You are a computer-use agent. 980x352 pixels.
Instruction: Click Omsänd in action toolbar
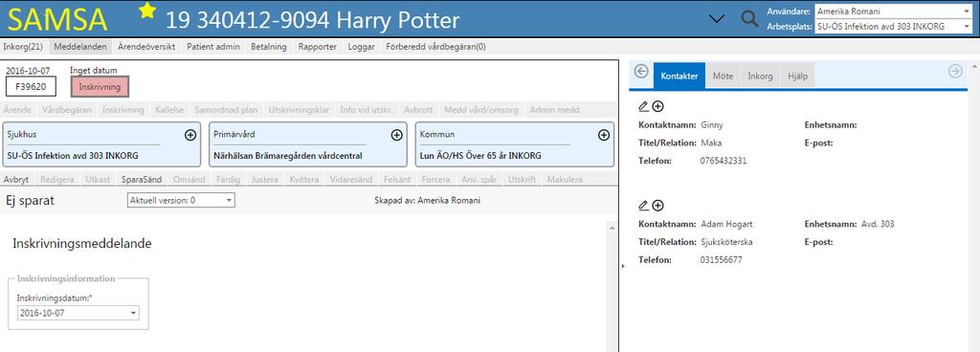pyautogui.click(x=189, y=180)
